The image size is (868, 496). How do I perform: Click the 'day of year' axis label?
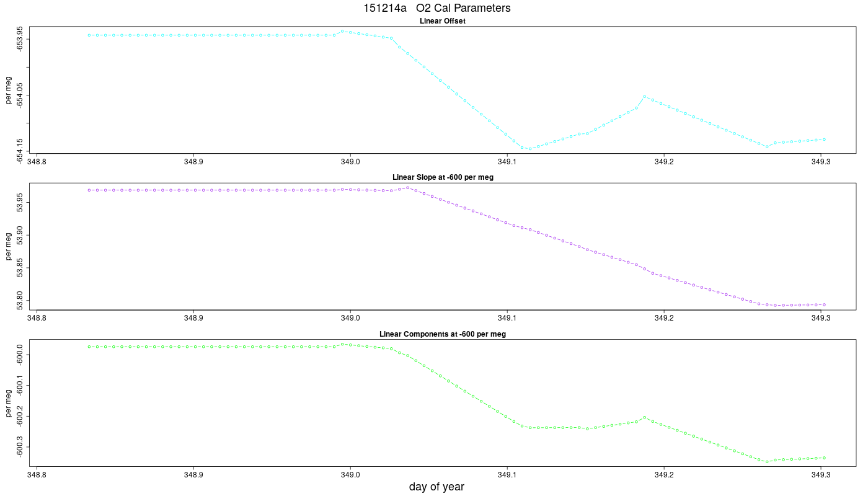[436, 487]
